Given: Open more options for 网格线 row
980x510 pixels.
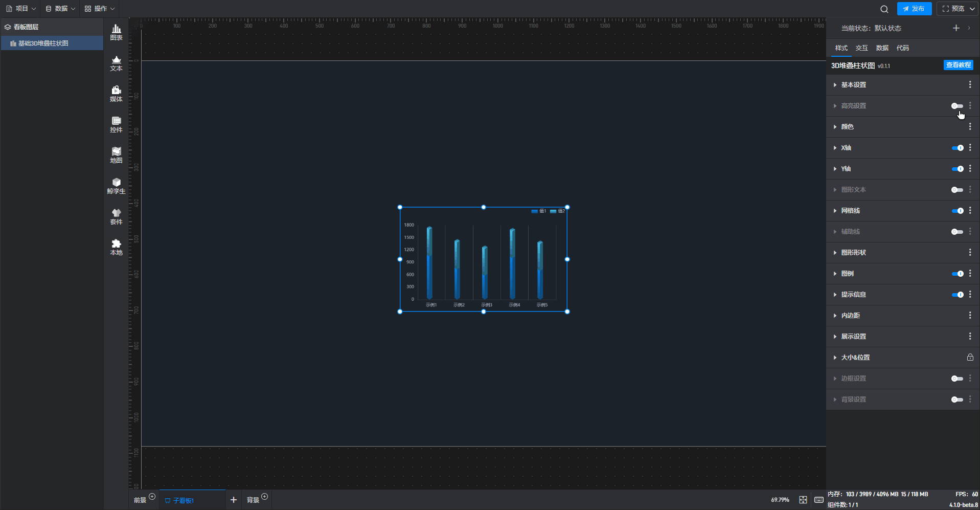Looking at the screenshot, I should 970,211.
